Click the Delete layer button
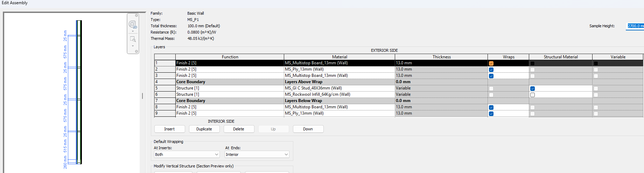This screenshot has width=644, height=173. [x=239, y=129]
